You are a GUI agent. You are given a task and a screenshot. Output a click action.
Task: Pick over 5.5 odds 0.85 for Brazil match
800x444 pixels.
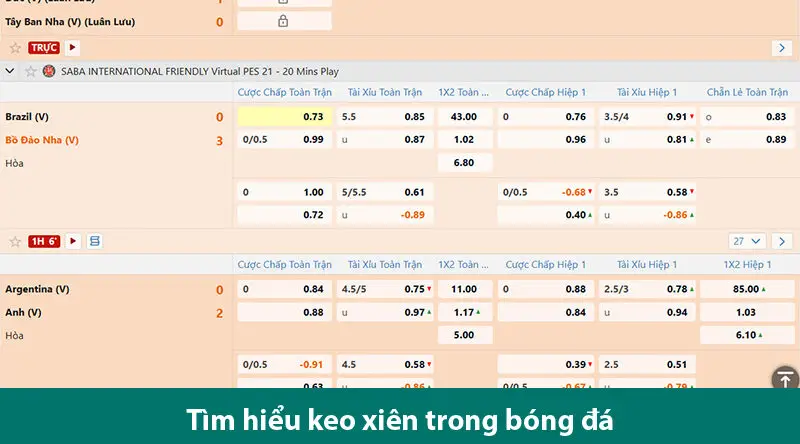tap(385, 116)
